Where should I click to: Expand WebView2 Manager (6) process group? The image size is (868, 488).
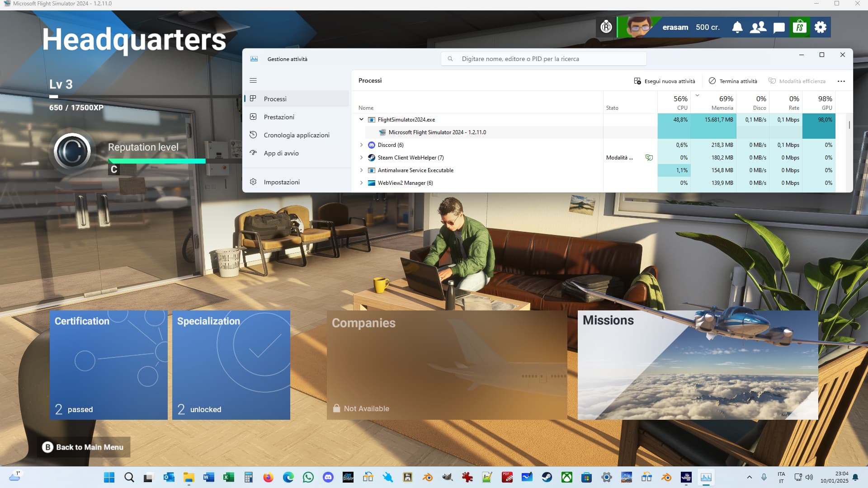click(x=361, y=183)
